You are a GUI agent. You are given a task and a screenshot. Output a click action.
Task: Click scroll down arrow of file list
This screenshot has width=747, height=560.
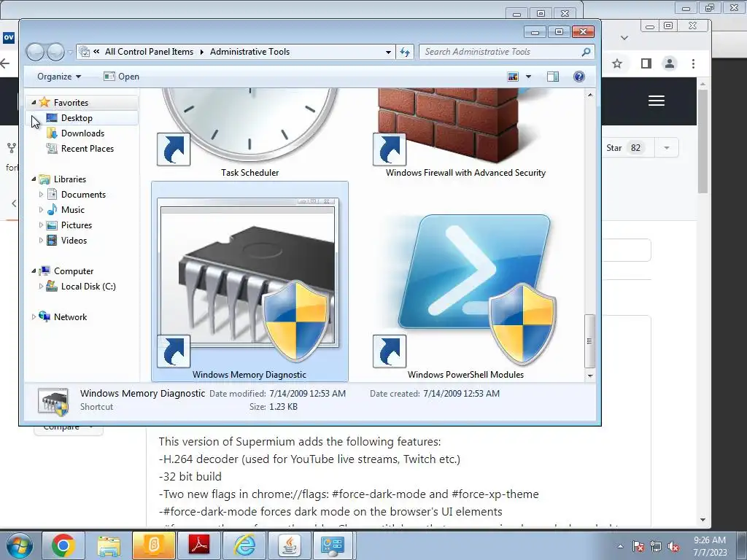pyautogui.click(x=589, y=376)
